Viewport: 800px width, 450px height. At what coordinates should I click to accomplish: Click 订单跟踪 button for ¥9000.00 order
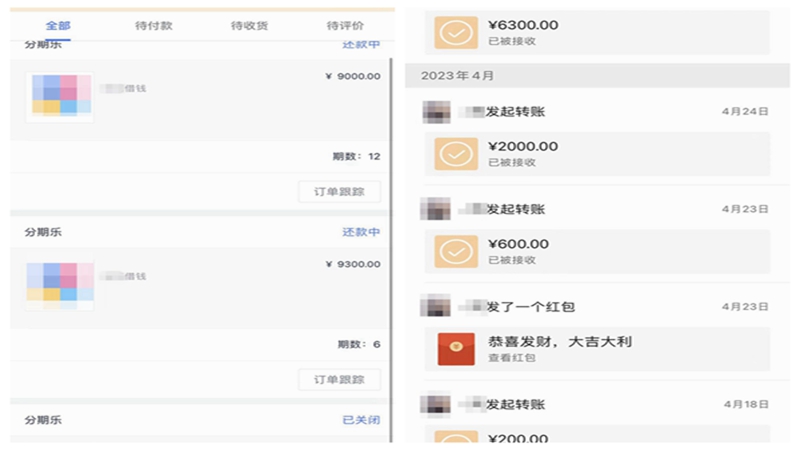(x=339, y=191)
